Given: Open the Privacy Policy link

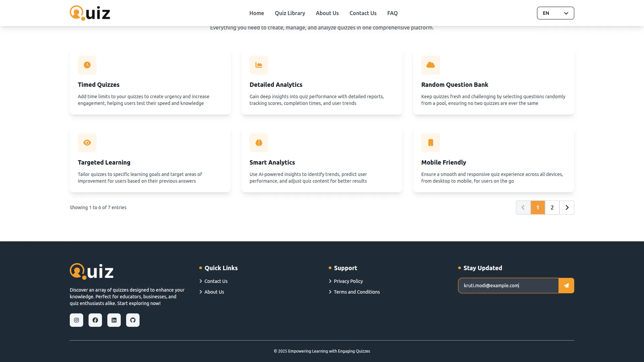Looking at the screenshot, I should tap(348, 281).
